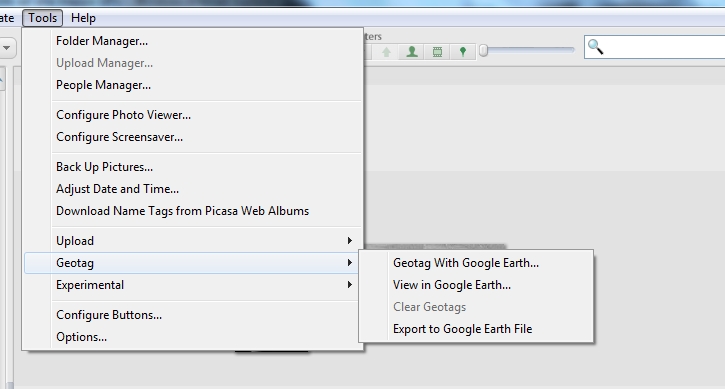Click the uploaded filter arrow icon

coord(386,51)
